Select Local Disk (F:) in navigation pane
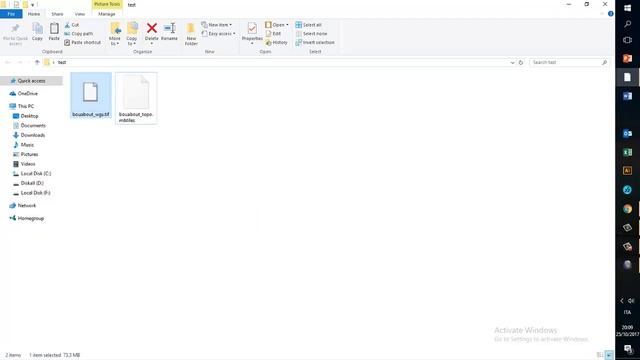The height and width of the screenshot is (360, 640). tap(36, 193)
